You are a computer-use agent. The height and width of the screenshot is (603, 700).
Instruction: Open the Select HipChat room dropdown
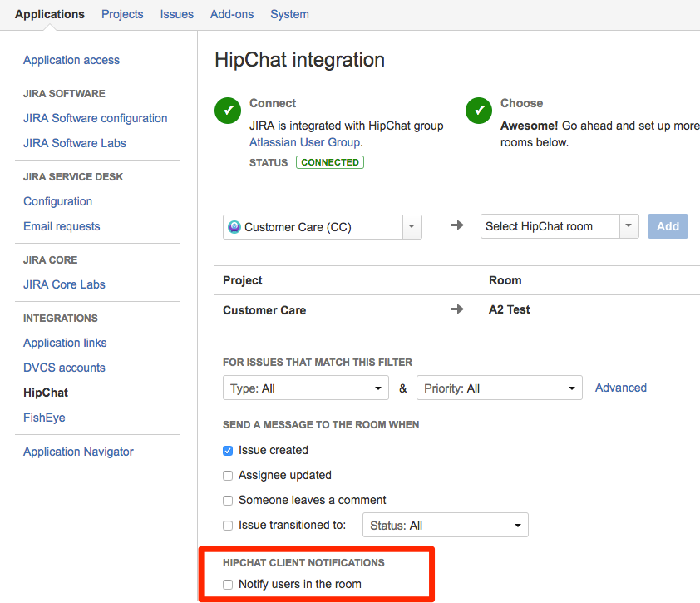click(560, 226)
